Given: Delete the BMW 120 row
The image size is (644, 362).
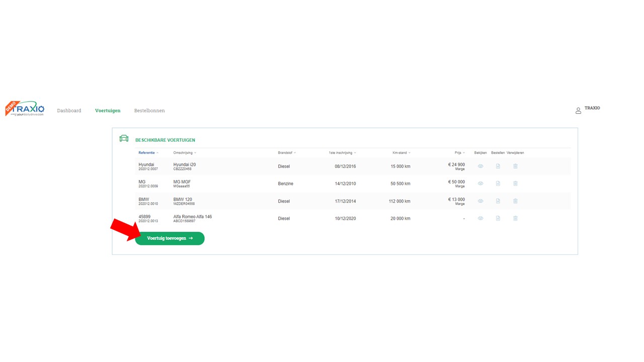Looking at the screenshot, I should 515,201.
